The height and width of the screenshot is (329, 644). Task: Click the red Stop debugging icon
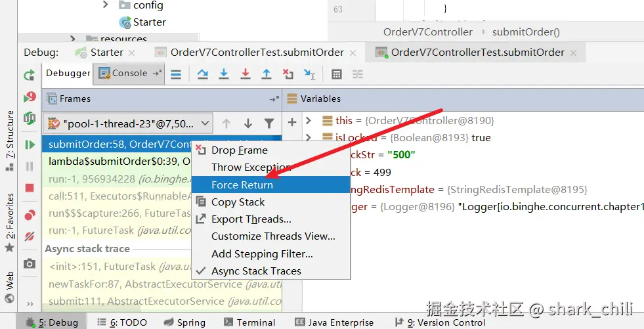tap(30, 188)
